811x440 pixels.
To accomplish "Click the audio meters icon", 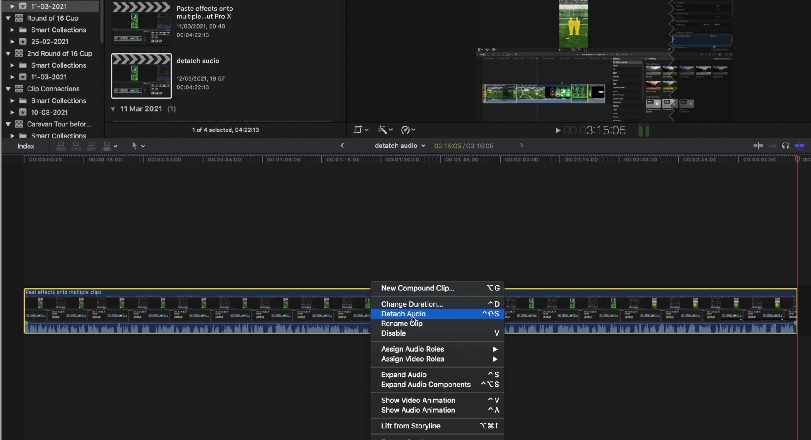I will tap(644, 130).
